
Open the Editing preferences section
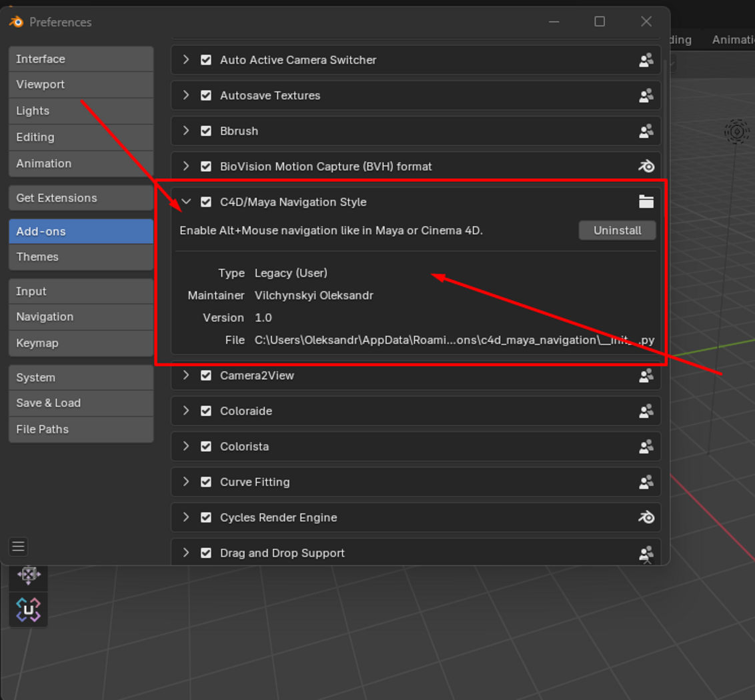coord(81,138)
